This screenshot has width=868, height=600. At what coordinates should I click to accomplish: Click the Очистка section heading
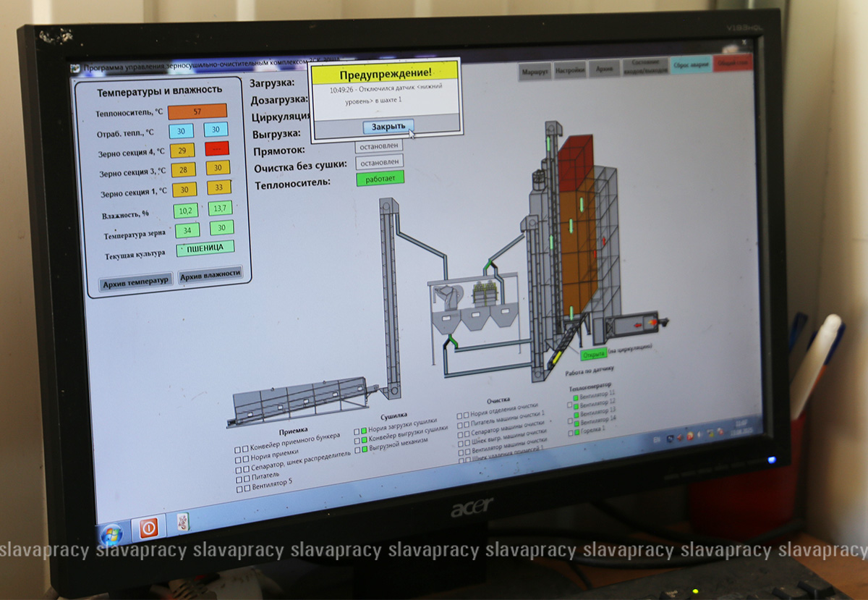coord(498,399)
